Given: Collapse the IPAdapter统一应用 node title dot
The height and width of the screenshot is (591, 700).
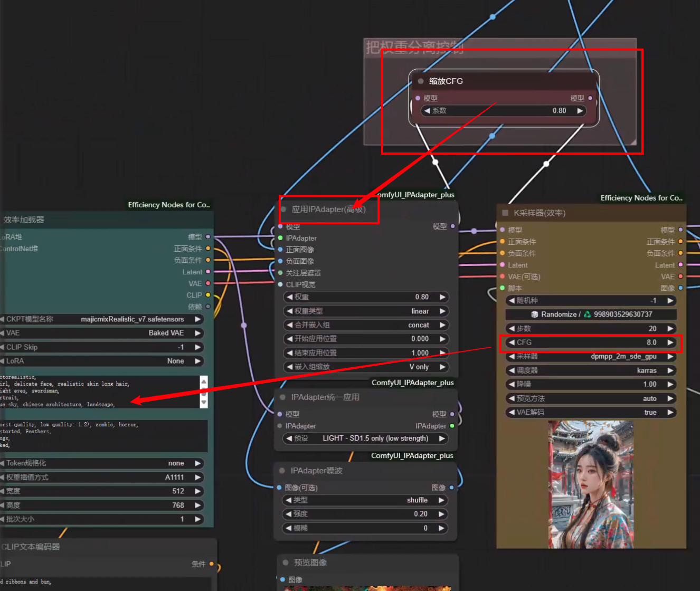Looking at the screenshot, I should [x=282, y=397].
